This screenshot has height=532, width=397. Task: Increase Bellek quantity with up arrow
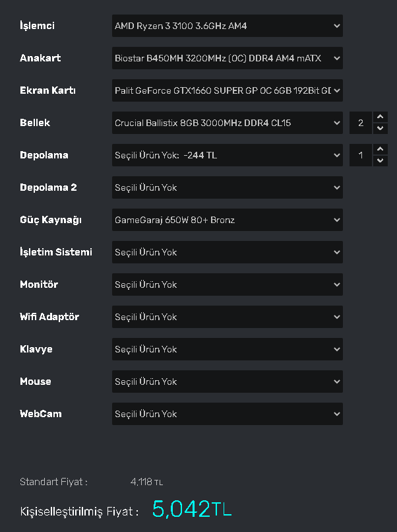click(380, 117)
